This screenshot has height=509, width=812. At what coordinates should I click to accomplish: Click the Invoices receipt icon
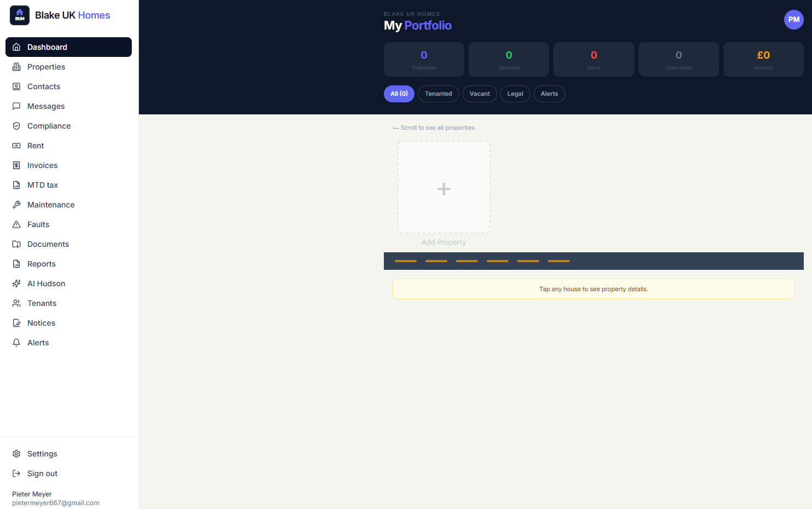[x=16, y=165]
